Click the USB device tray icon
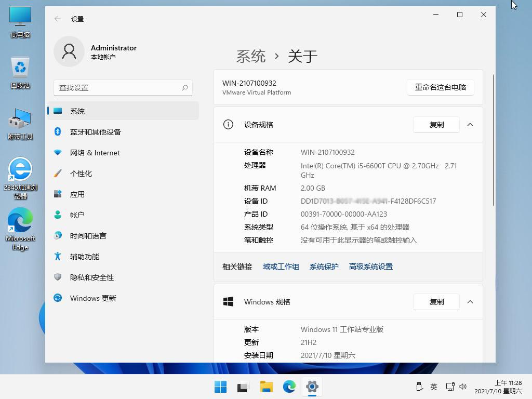This screenshot has width=532, height=399. click(x=419, y=387)
